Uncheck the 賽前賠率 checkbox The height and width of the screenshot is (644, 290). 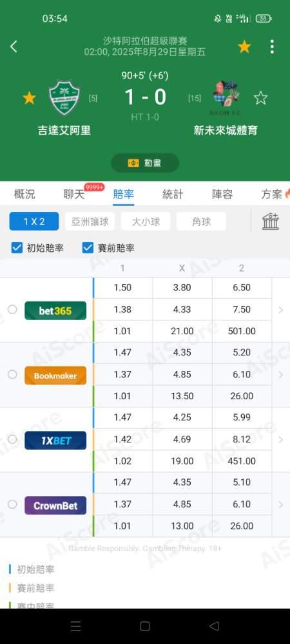(x=88, y=248)
